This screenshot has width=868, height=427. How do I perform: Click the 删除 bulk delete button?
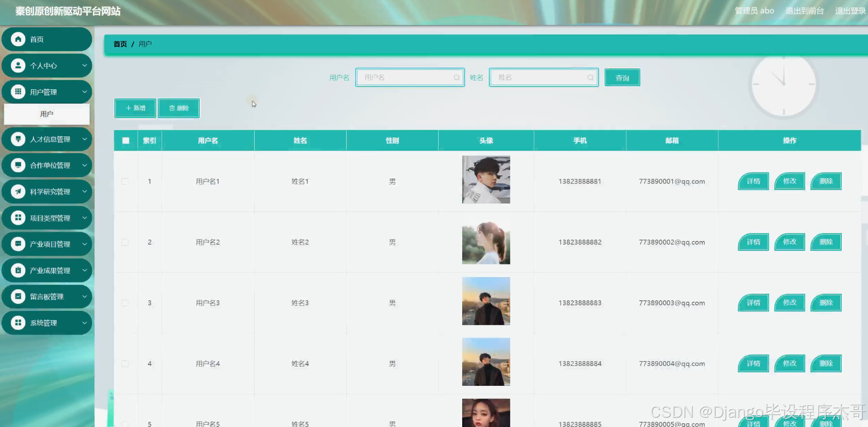coord(179,108)
